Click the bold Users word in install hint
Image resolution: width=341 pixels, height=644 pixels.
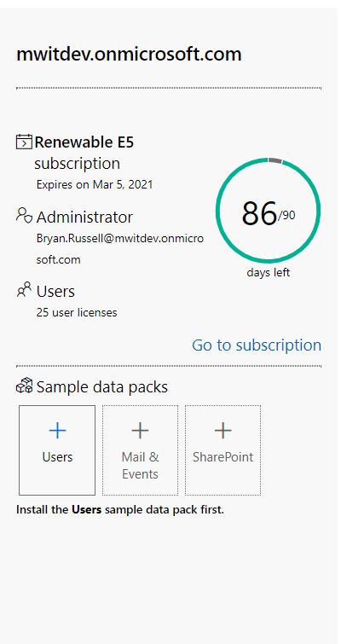pos(87,510)
